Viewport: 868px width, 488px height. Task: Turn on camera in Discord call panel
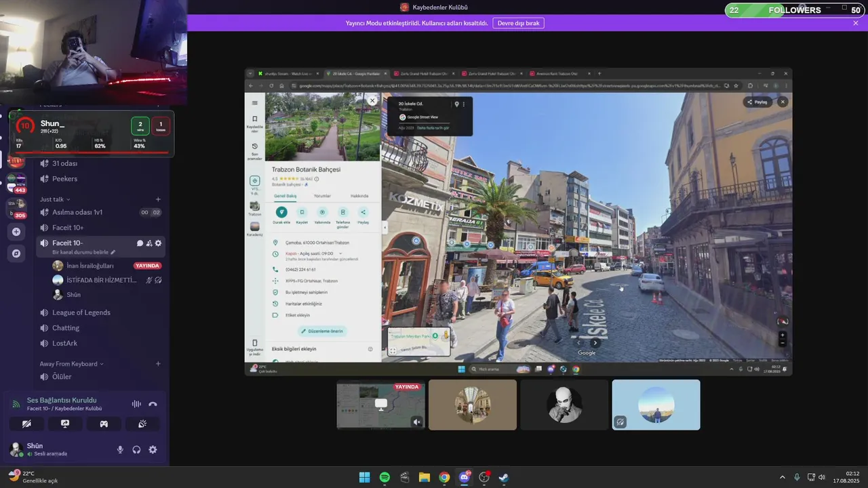(x=26, y=424)
